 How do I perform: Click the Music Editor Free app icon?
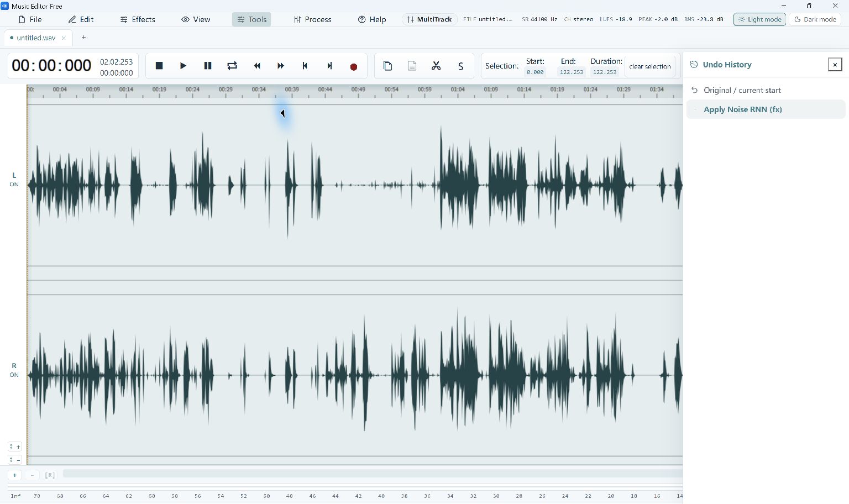[x=5, y=6]
